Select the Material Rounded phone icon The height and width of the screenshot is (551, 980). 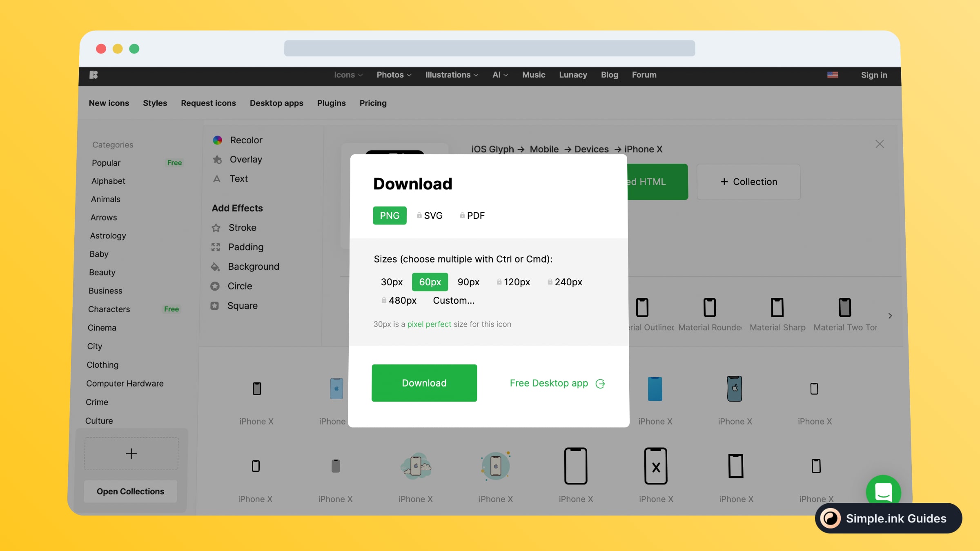[710, 307]
